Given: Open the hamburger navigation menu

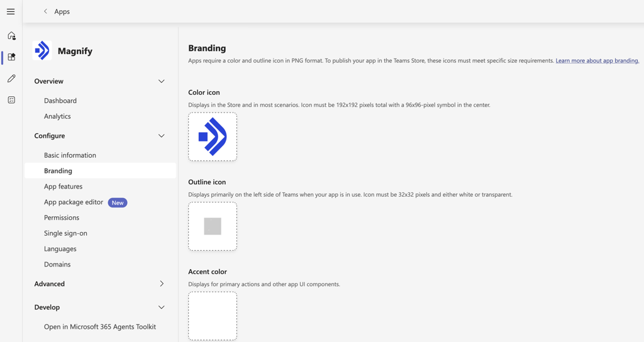Looking at the screenshot, I should pos(11,11).
